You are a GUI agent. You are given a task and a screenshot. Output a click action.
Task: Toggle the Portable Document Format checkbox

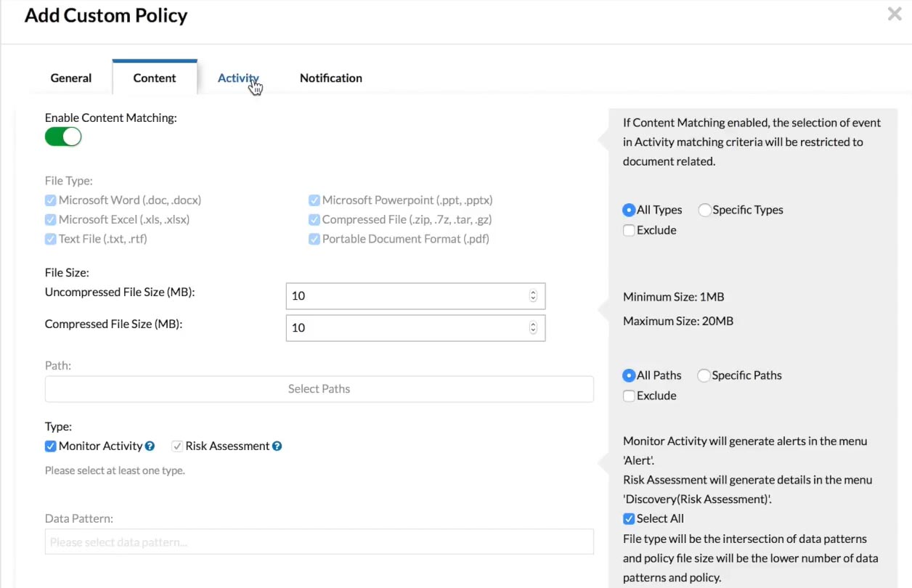(x=314, y=239)
